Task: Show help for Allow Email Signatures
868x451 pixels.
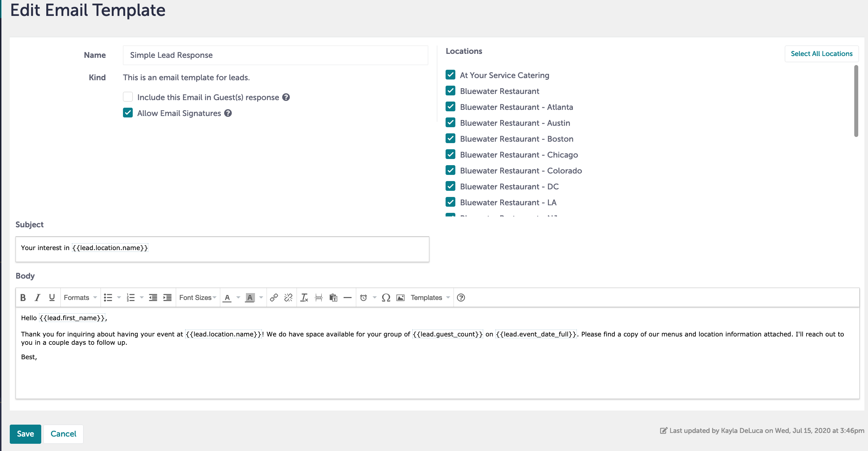Action: pos(228,113)
